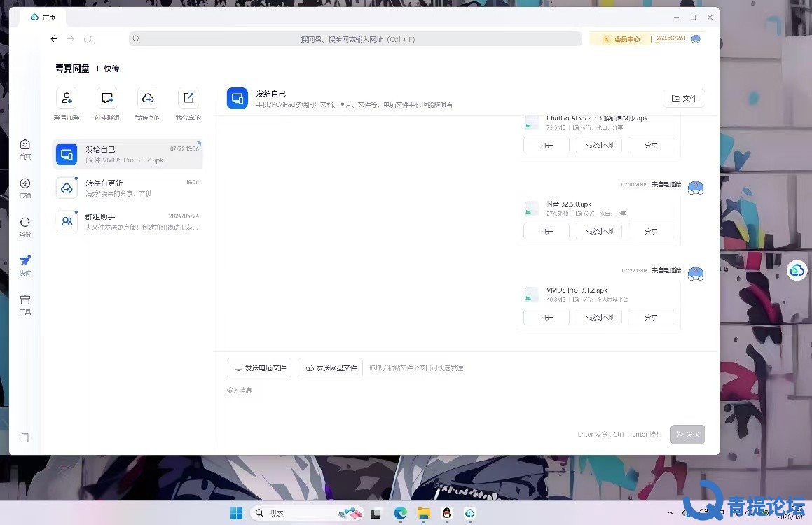
Task: Click the 文件 button in the chat header
Action: point(684,98)
